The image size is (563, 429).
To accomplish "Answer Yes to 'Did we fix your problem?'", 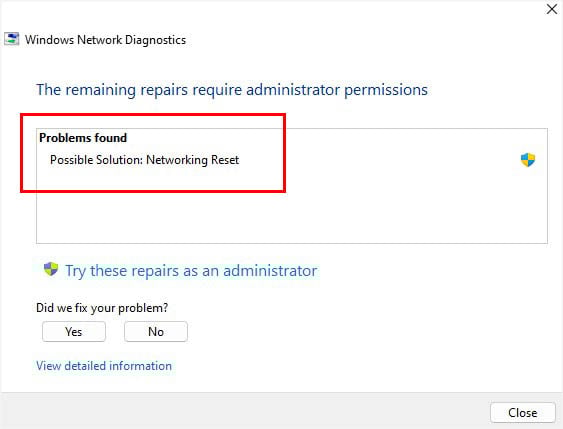I will pyautogui.click(x=74, y=331).
